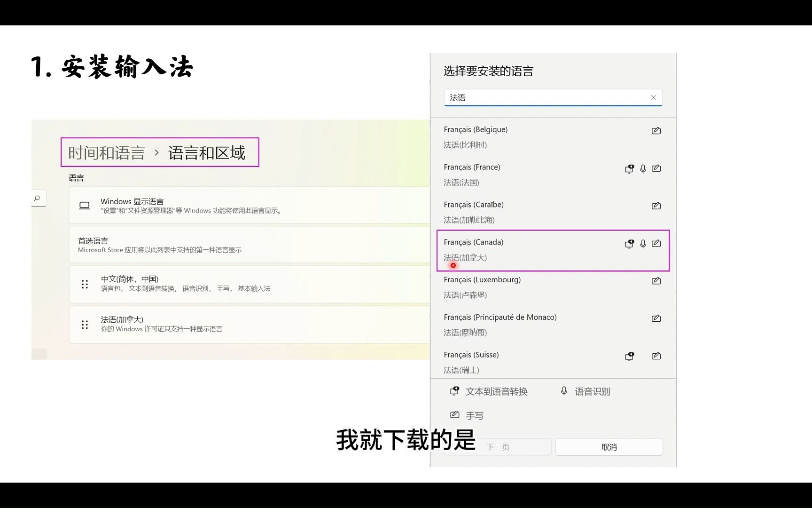Select Français (Principauté de Monaco) entry
812x508 pixels.
point(553,325)
